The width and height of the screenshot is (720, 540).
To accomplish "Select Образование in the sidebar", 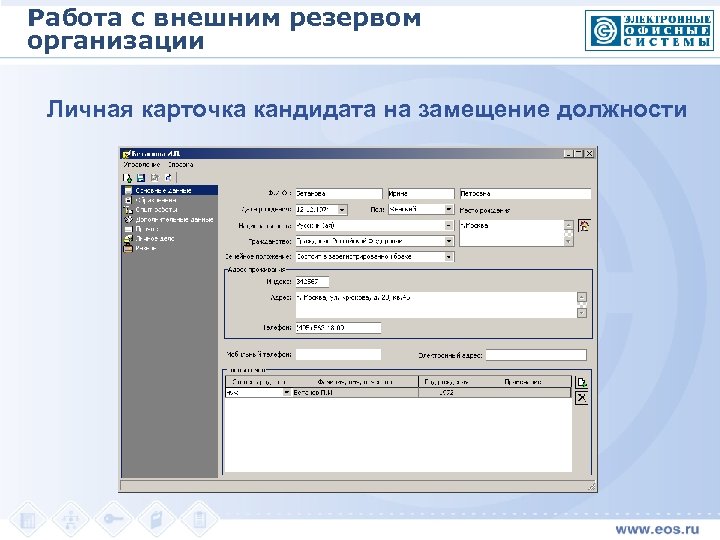I will (x=156, y=200).
